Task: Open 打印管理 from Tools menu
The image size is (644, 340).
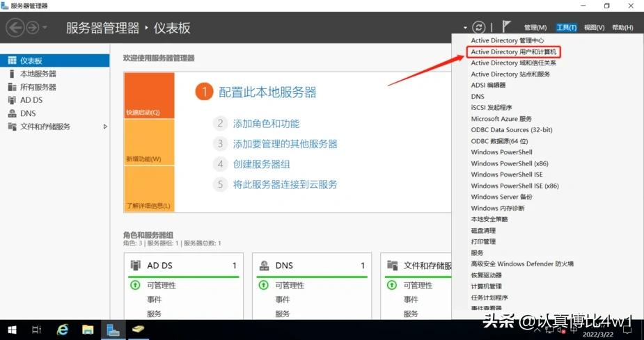Action: pos(483,241)
